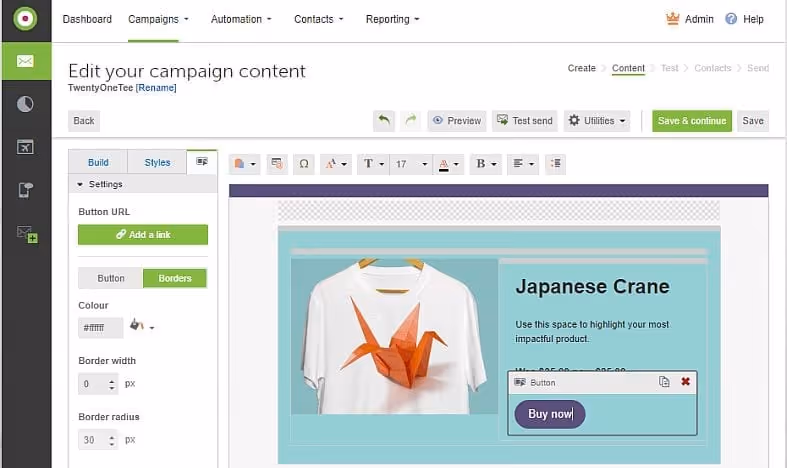The height and width of the screenshot is (468, 787).
Task: Open the font style A toolbar tool
Action: click(x=330, y=164)
